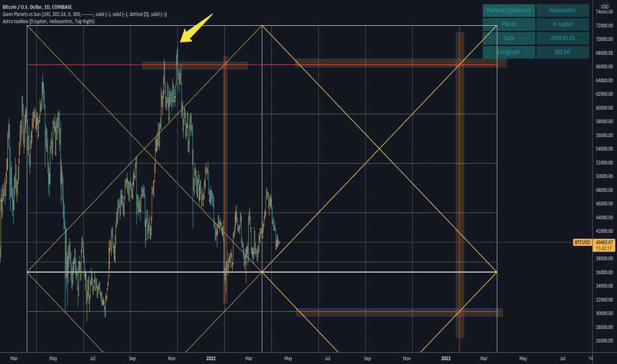Click the 44000.00 price axis label

604,218
